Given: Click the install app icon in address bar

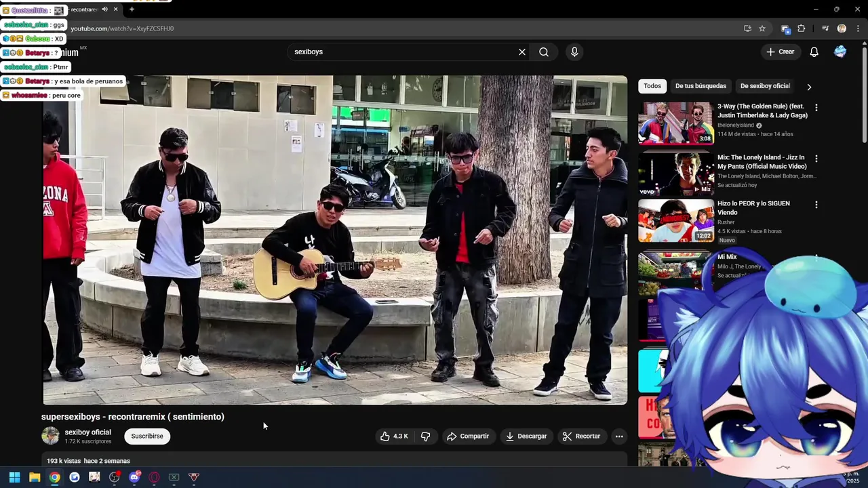Looking at the screenshot, I should pyautogui.click(x=747, y=28).
